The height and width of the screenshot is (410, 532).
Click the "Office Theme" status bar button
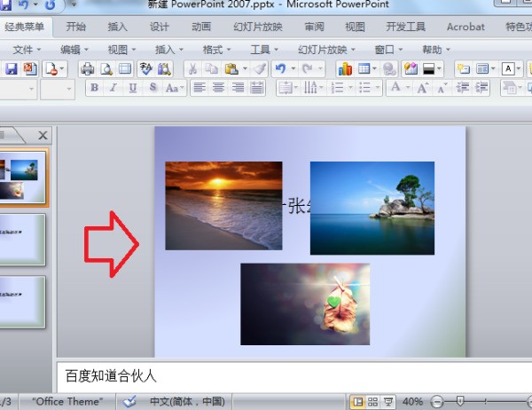coord(67,401)
